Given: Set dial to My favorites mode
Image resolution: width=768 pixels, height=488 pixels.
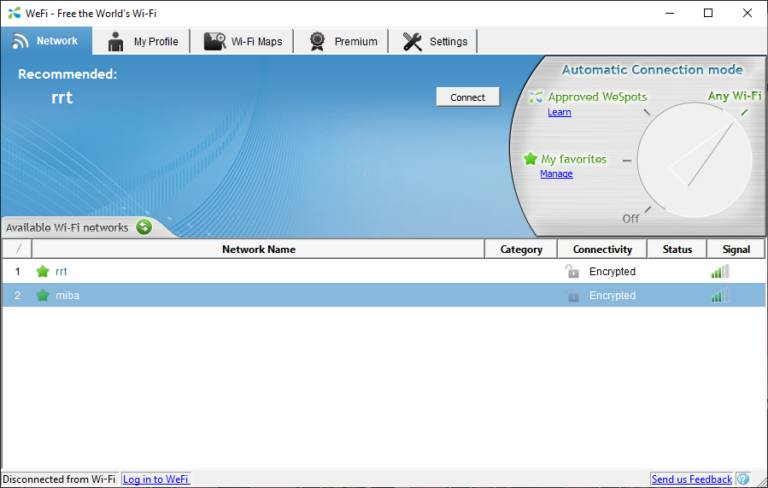Looking at the screenshot, I should 574,159.
